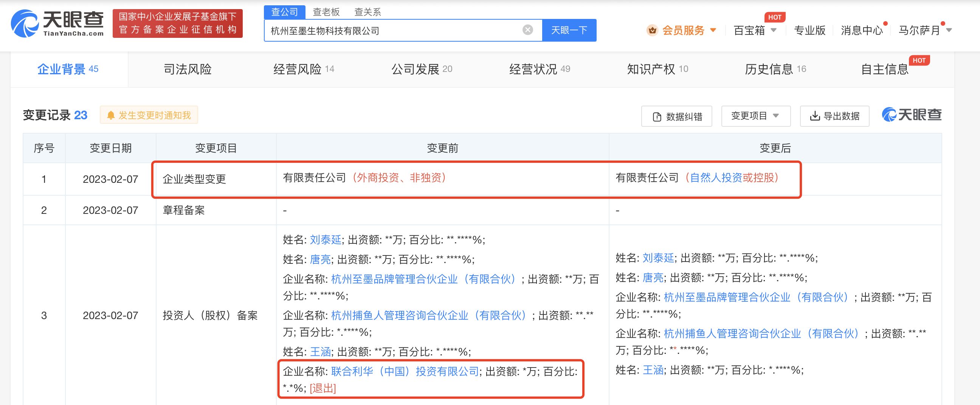Select the 历史信息 tab
980x405 pixels.
coord(775,69)
